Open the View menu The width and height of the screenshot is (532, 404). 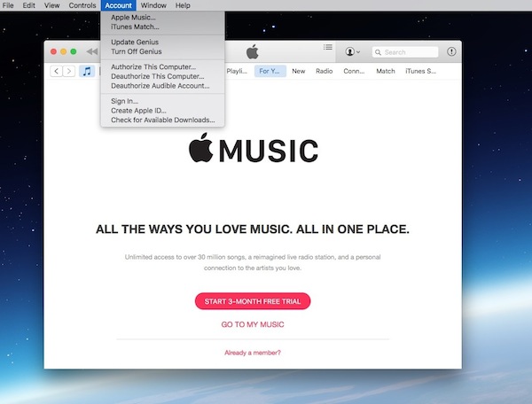click(x=52, y=5)
